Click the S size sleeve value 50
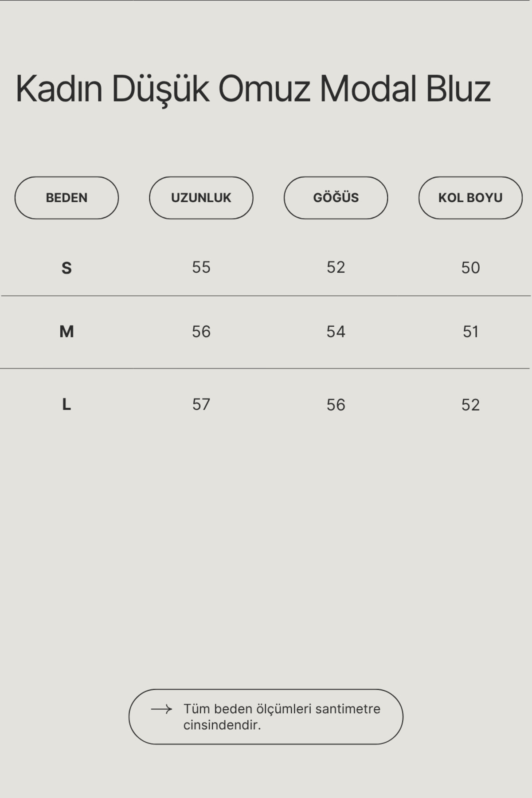The width and height of the screenshot is (532, 798). (470, 268)
